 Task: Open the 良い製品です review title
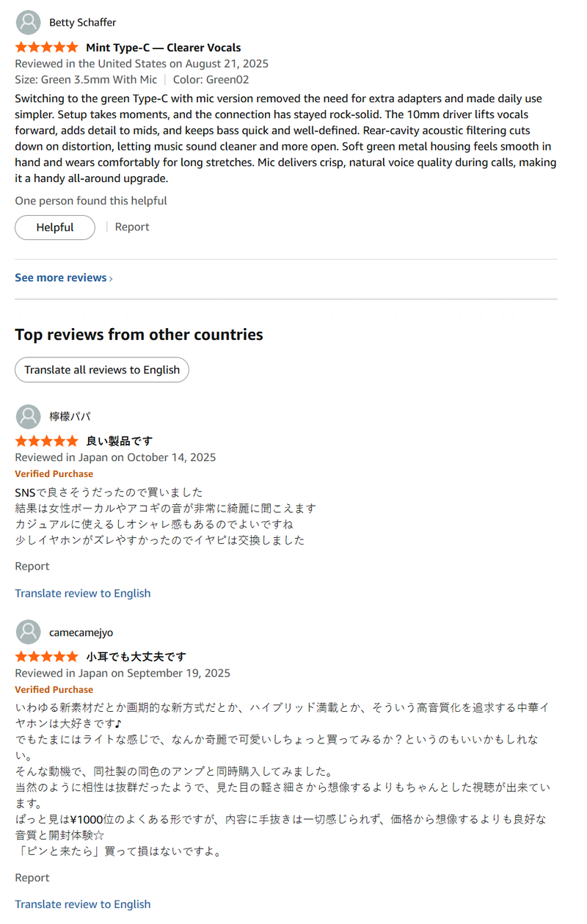click(x=120, y=441)
